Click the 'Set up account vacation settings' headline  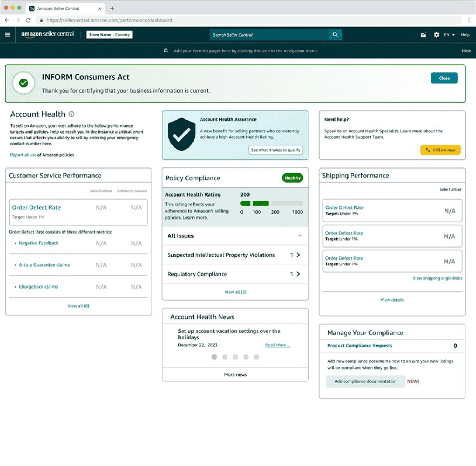229,334
